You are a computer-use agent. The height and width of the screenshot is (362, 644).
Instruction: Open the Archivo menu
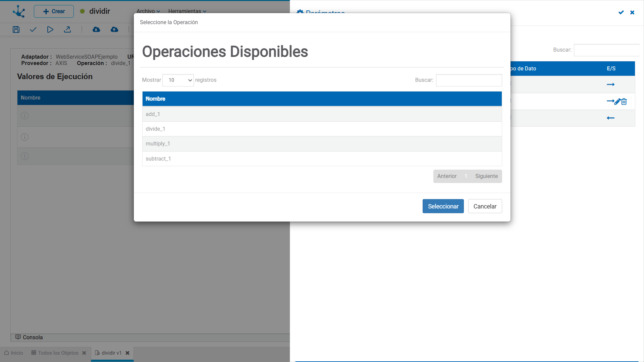coord(148,11)
